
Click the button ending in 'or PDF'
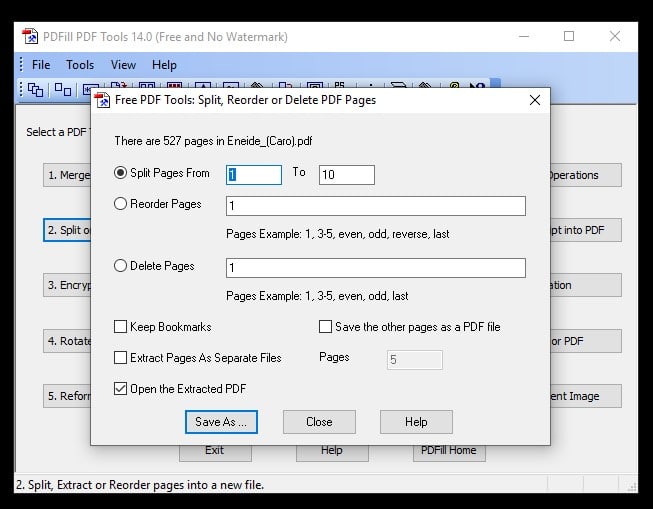(586, 341)
